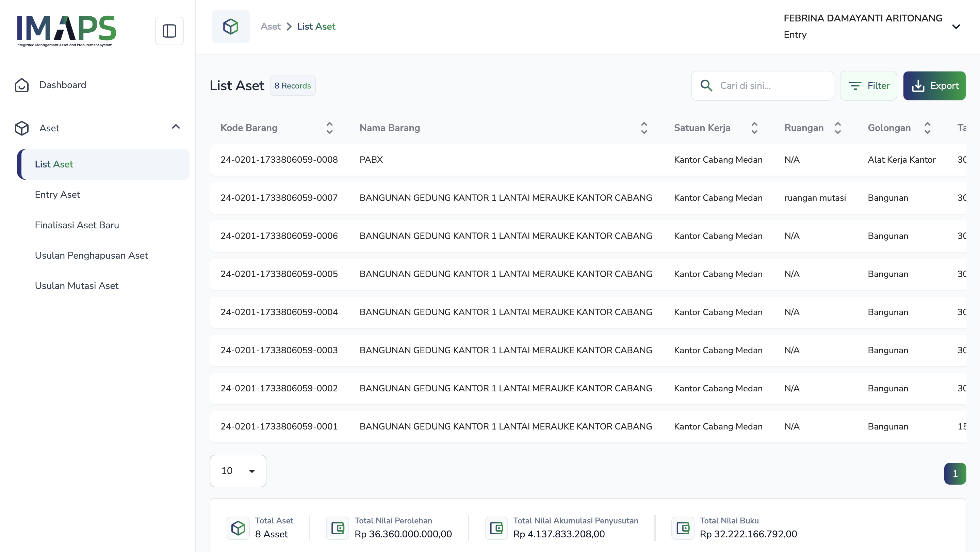Click the cube icon in breadcrumb header
Screen dimensions: 980x552
pos(231,27)
